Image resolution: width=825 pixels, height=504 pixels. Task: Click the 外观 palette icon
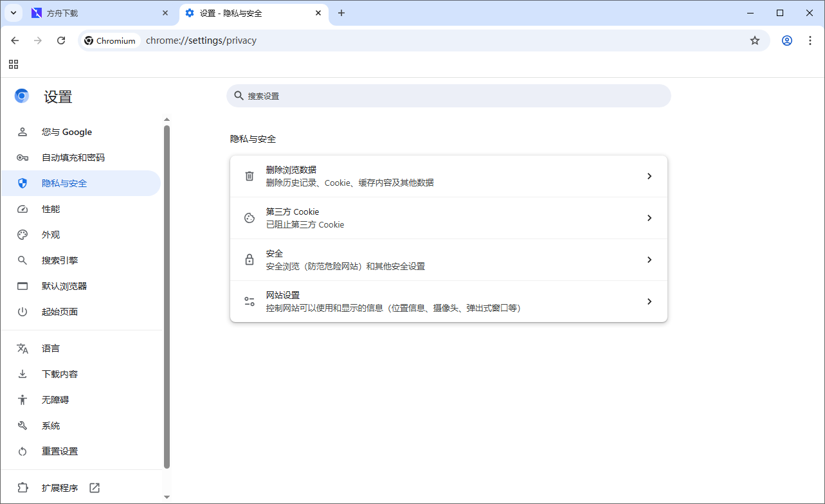tap(22, 234)
